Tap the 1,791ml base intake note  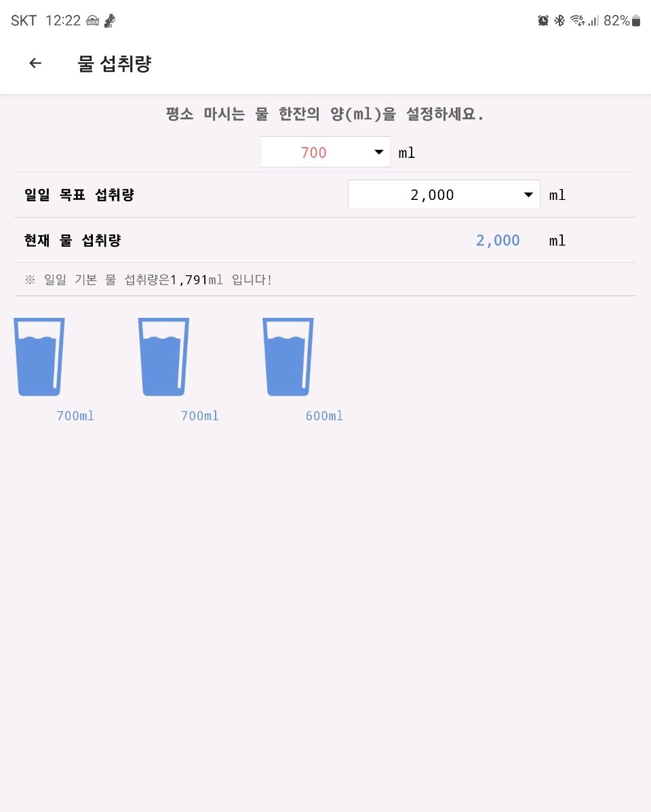click(148, 280)
